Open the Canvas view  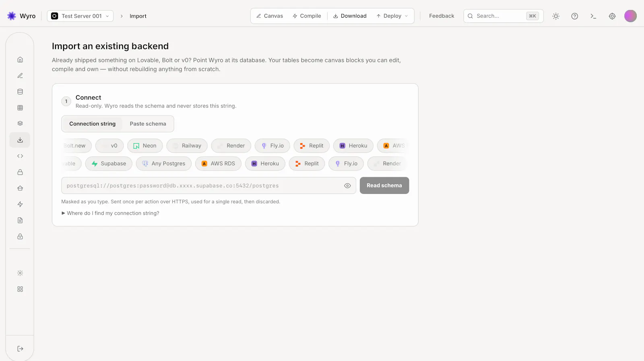click(x=270, y=16)
